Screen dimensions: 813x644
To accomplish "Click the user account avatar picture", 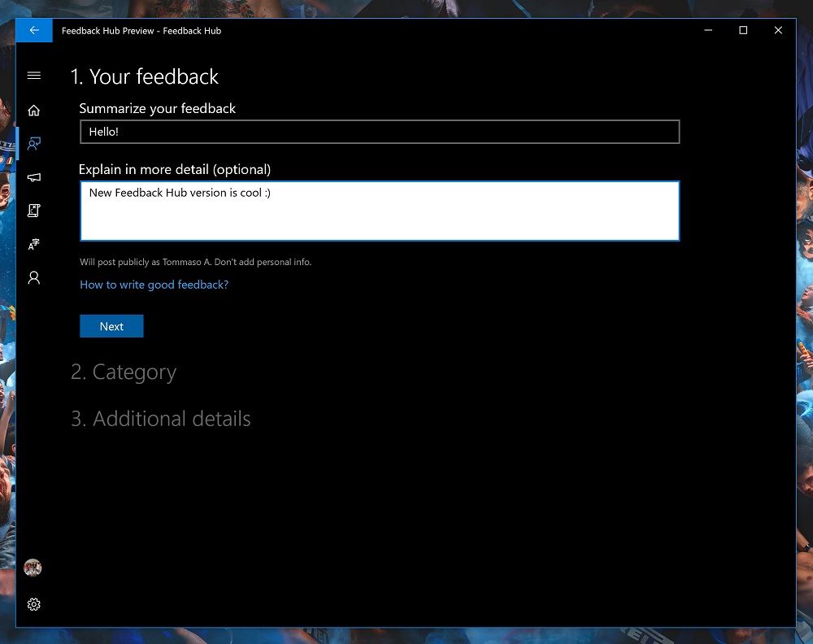I will 33,568.
